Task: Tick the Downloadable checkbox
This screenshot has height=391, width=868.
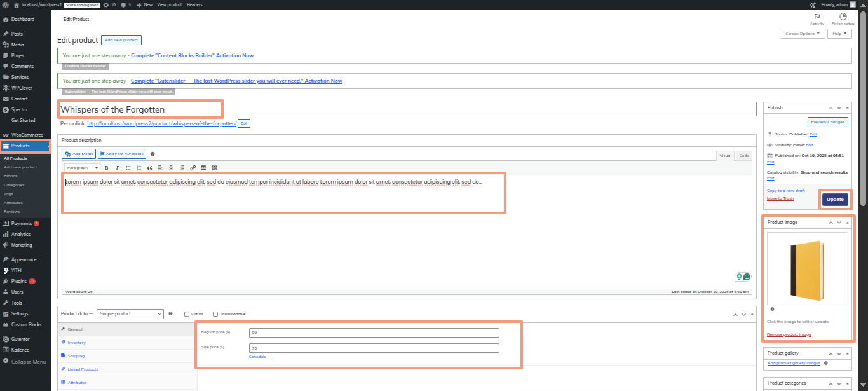Action: 215,314
